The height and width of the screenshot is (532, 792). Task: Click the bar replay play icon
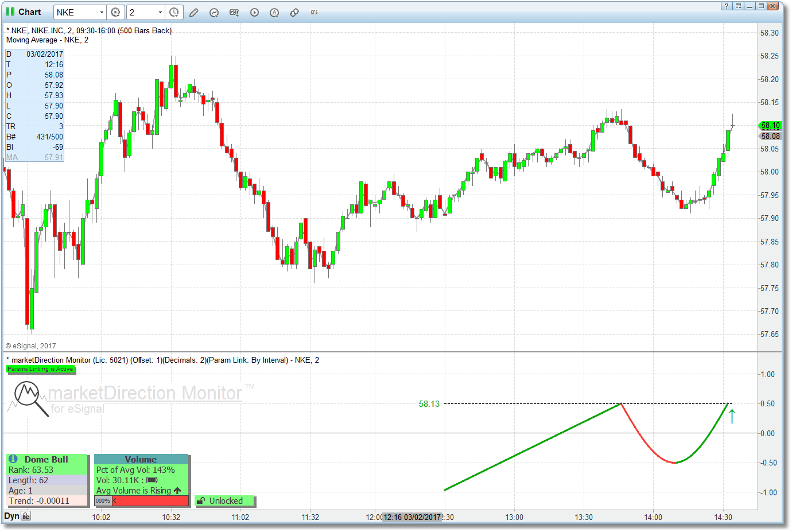click(x=254, y=13)
